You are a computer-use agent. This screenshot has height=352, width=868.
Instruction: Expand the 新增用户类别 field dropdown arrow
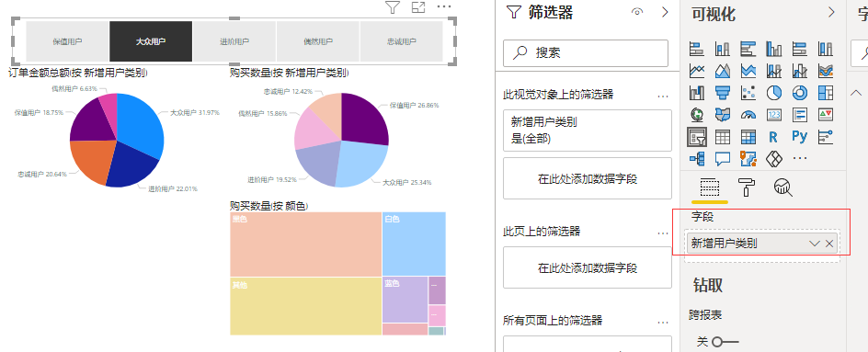(815, 244)
